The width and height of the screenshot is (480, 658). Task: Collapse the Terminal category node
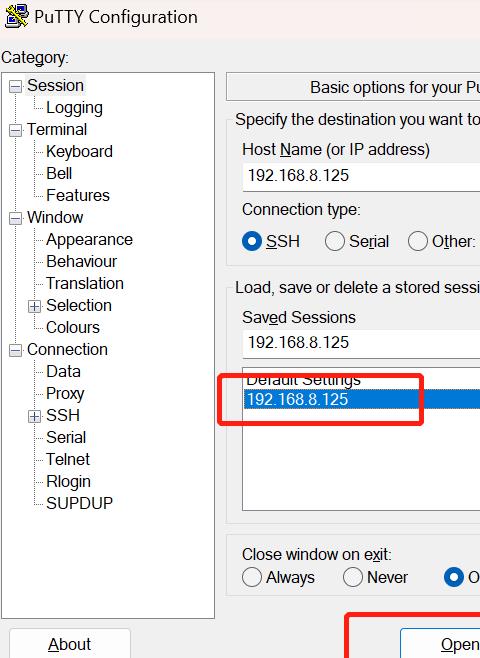[16, 131]
